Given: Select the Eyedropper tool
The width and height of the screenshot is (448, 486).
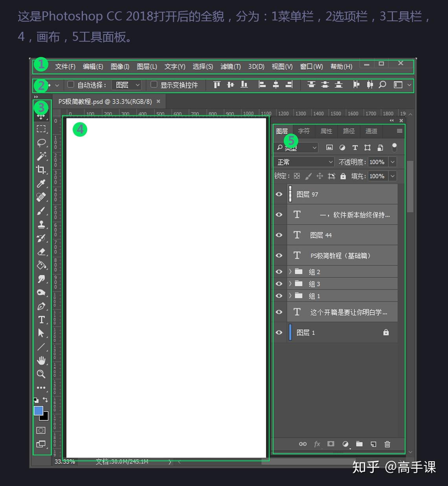Looking at the screenshot, I should [x=41, y=183].
